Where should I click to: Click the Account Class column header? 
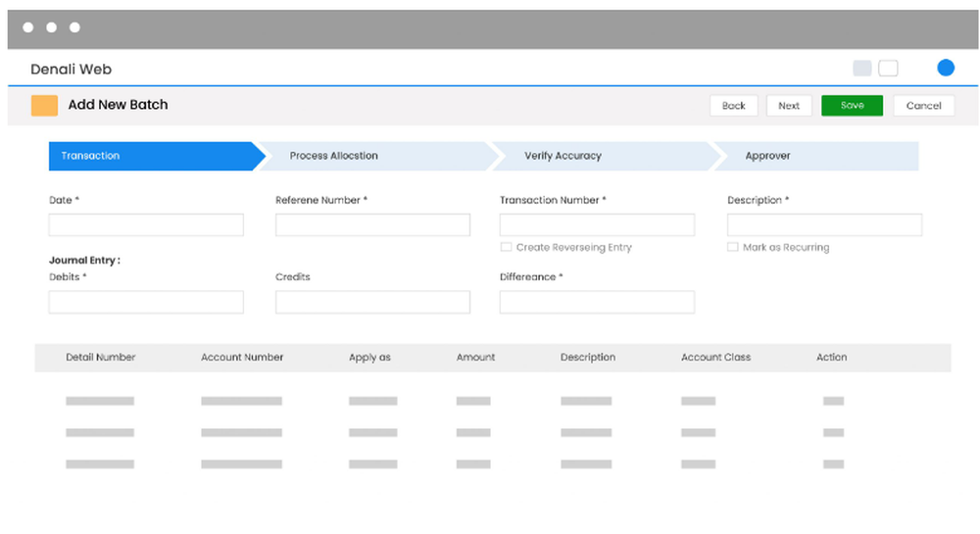tap(715, 358)
